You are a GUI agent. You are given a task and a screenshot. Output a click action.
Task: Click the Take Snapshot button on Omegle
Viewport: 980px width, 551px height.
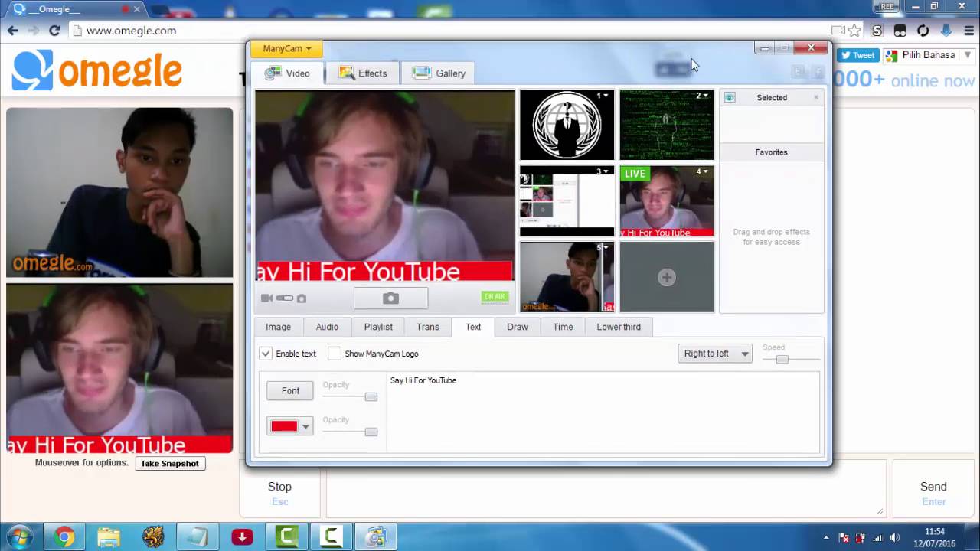pos(170,464)
